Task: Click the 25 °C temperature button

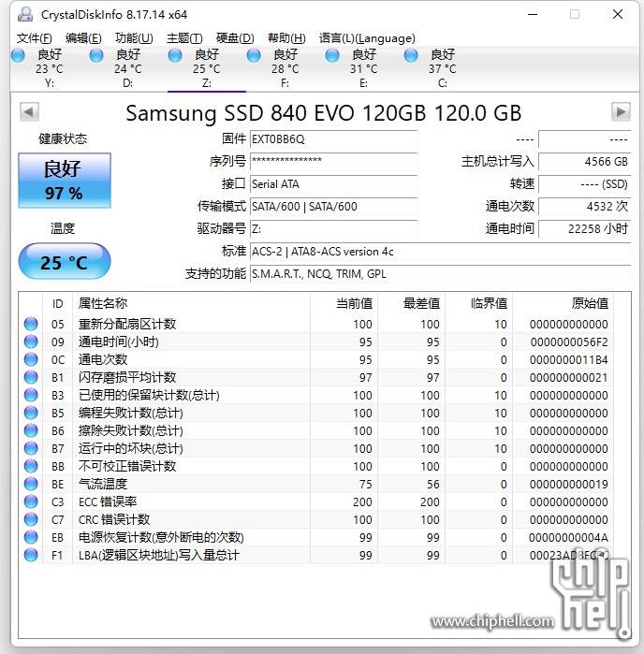Action: pyautogui.click(x=65, y=262)
